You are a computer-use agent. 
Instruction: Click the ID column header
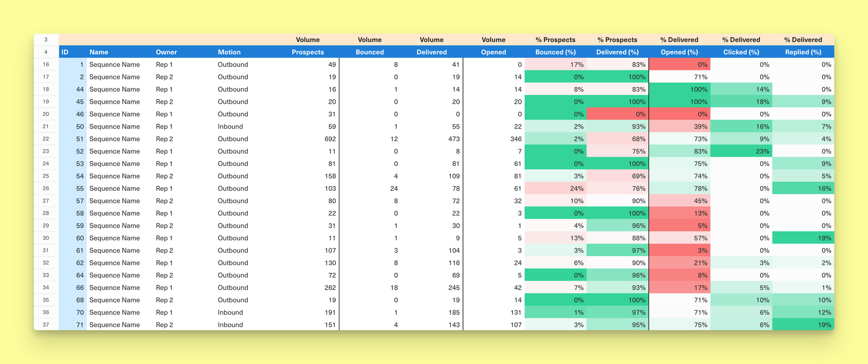65,52
